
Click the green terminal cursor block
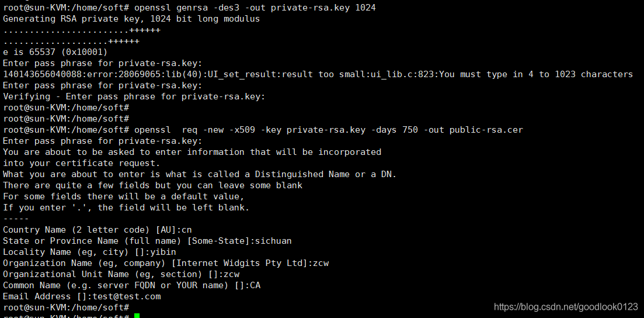point(137,316)
